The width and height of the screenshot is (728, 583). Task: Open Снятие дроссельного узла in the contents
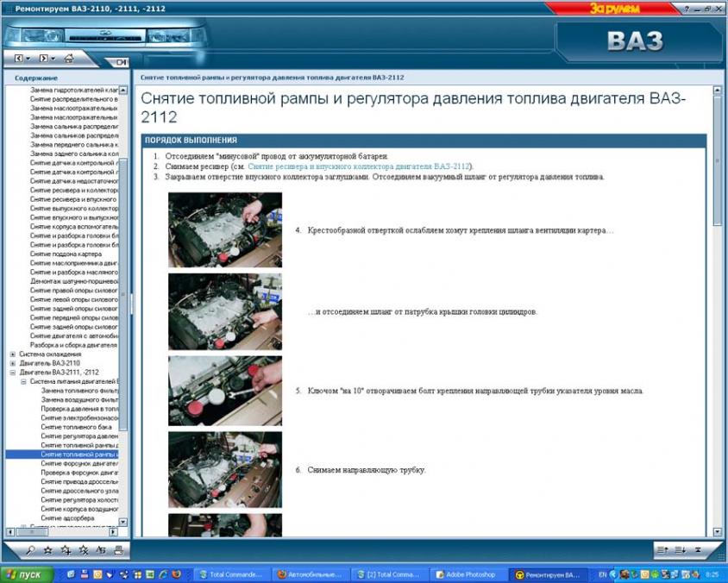(79, 491)
